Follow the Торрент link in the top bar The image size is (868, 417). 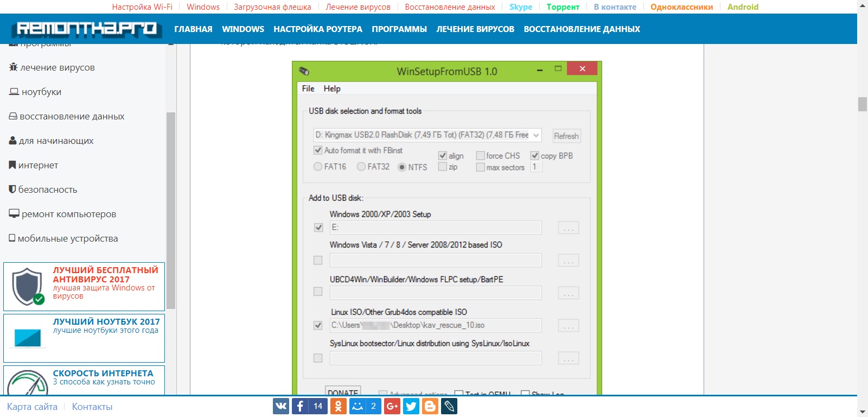[x=563, y=7]
